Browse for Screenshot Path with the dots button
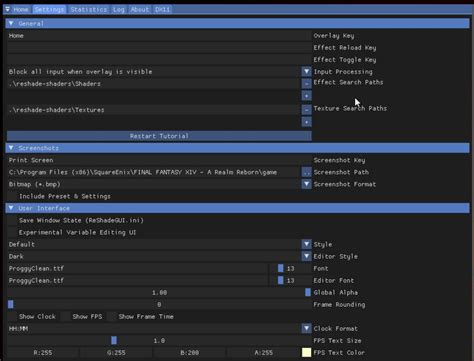This screenshot has width=474, height=361. [306, 172]
